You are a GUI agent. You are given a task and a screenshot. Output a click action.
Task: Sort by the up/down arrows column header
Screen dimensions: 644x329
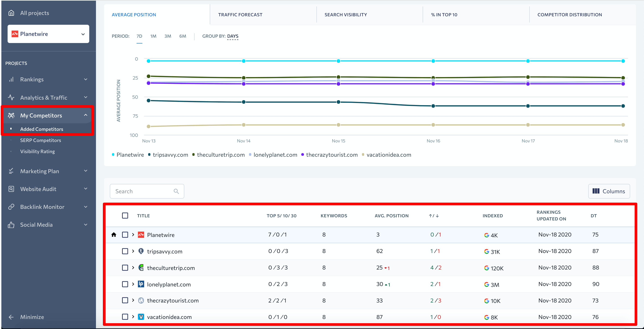(x=434, y=216)
